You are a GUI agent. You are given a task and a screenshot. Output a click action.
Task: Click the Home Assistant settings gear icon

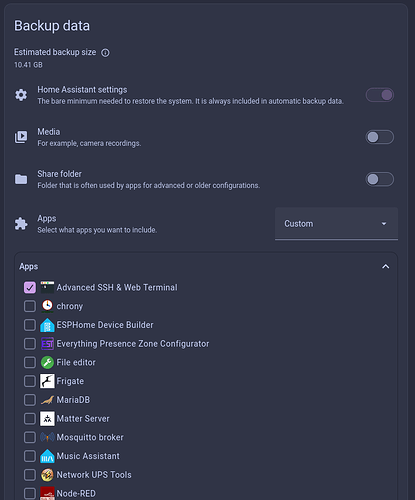pyautogui.click(x=21, y=95)
